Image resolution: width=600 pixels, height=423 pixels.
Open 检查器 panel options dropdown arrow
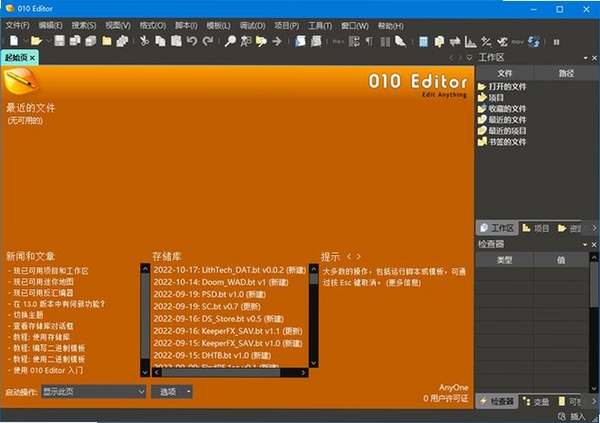[585, 245]
